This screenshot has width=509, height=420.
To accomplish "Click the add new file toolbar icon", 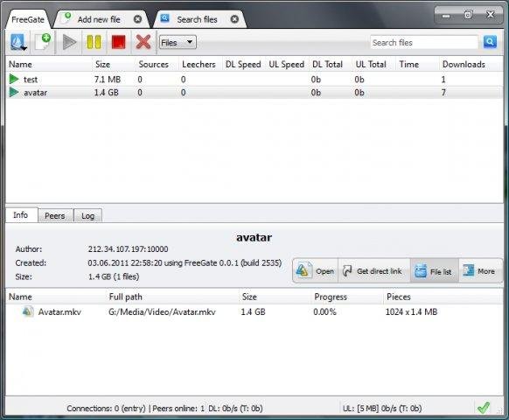I will 43,42.
